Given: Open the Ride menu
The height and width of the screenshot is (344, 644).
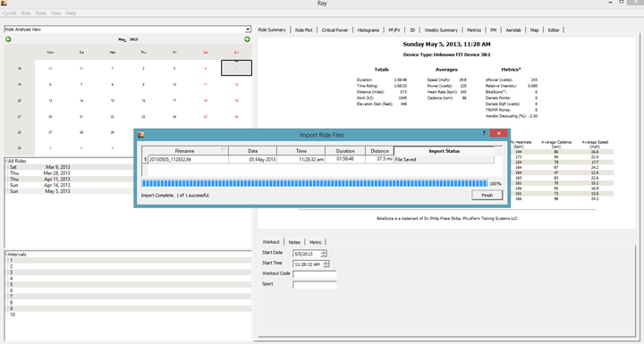Looking at the screenshot, I should click(x=26, y=13).
